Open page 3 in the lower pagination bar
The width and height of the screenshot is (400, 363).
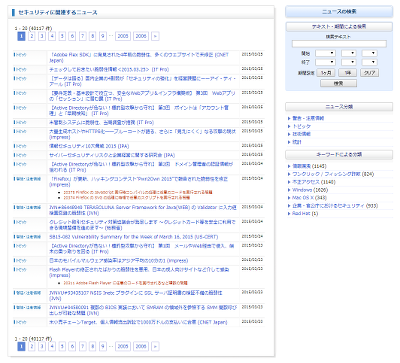(42, 346)
